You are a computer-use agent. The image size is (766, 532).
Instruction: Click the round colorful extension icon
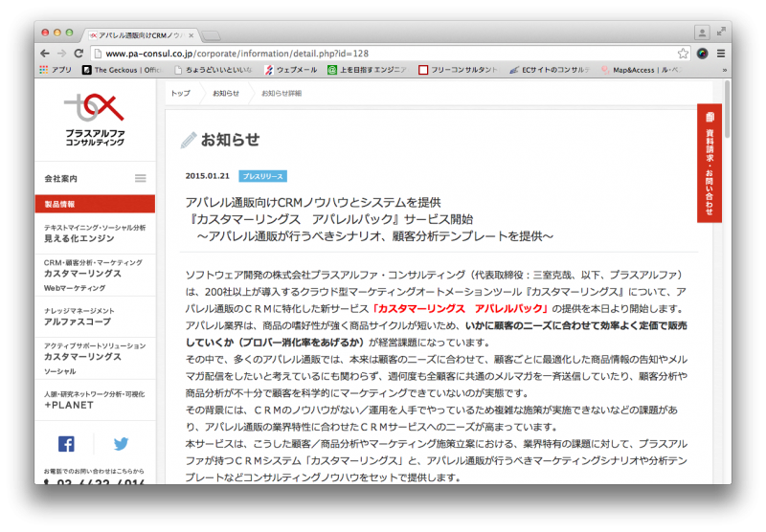703,54
